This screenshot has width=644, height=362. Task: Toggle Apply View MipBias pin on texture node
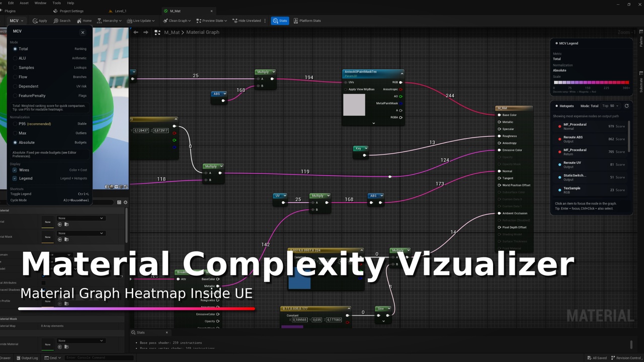(x=345, y=89)
